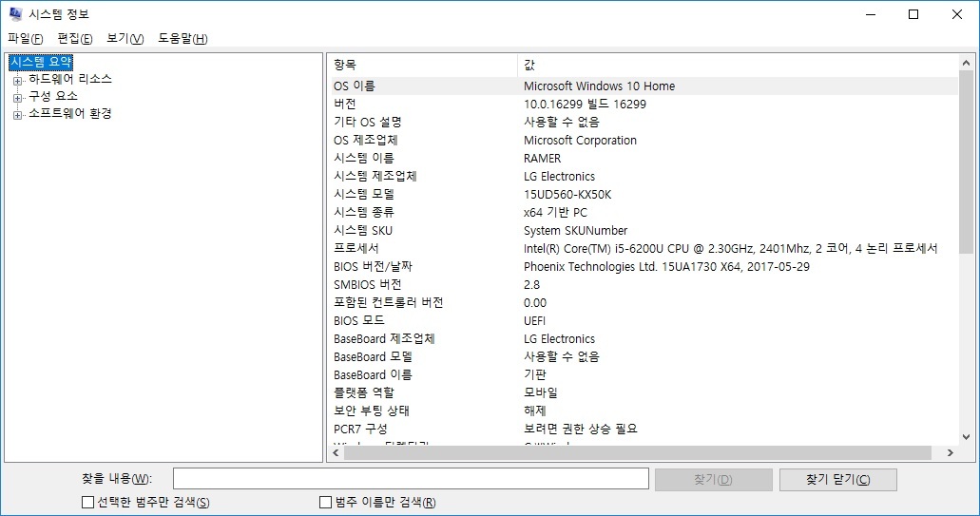This screenshot has height=516, width=980.
Task: Expand the 하드웨어 리소스 tree node
Action: [17, 80]
